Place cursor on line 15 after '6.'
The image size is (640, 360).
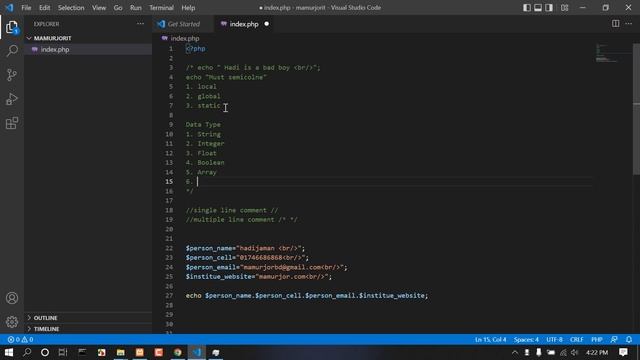click(198, 182)
